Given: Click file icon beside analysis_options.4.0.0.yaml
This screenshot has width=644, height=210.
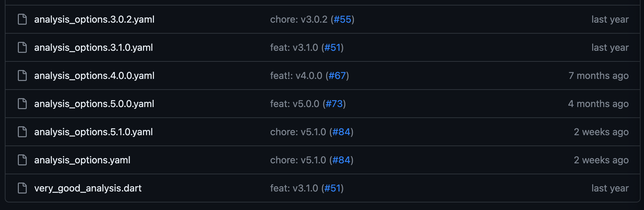Looking at the screenshot, I should (22, 75).
